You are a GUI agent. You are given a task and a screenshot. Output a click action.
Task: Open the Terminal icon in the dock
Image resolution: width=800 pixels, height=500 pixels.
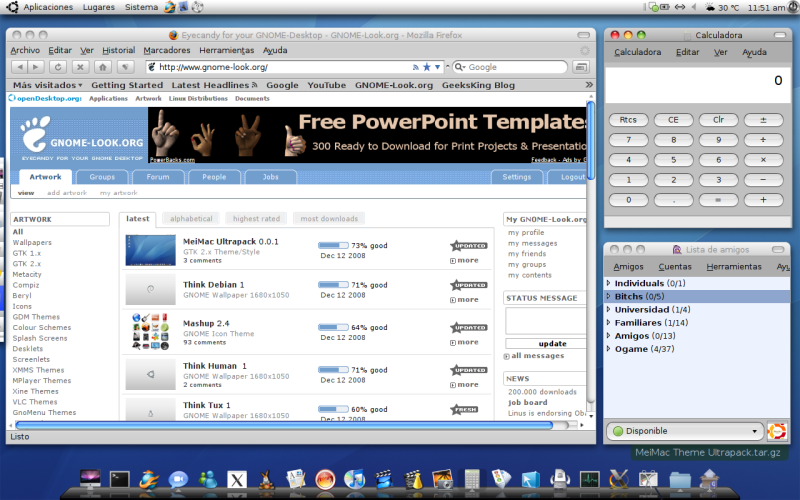[120, 480]
